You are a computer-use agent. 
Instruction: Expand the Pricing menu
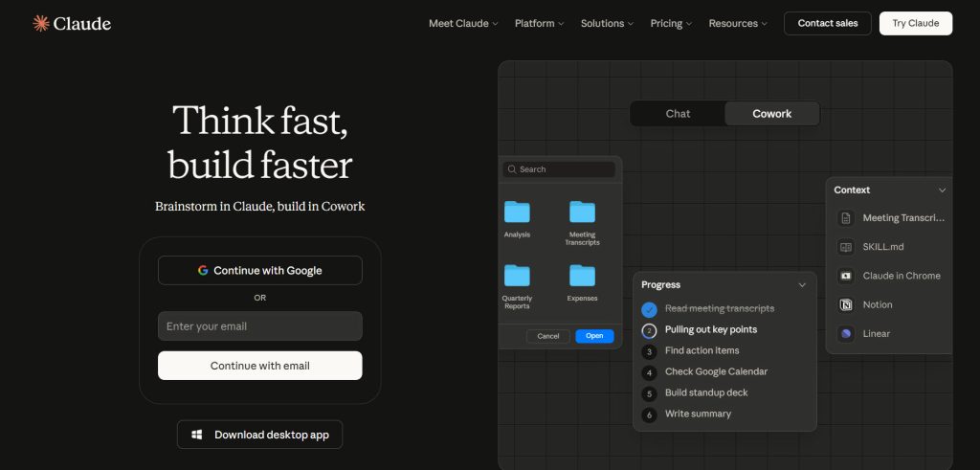(671, 23)
